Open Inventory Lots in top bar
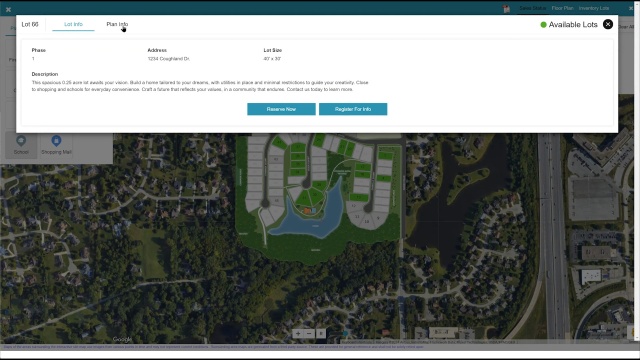This screenshot has height=360, width=640. [594, 8]
